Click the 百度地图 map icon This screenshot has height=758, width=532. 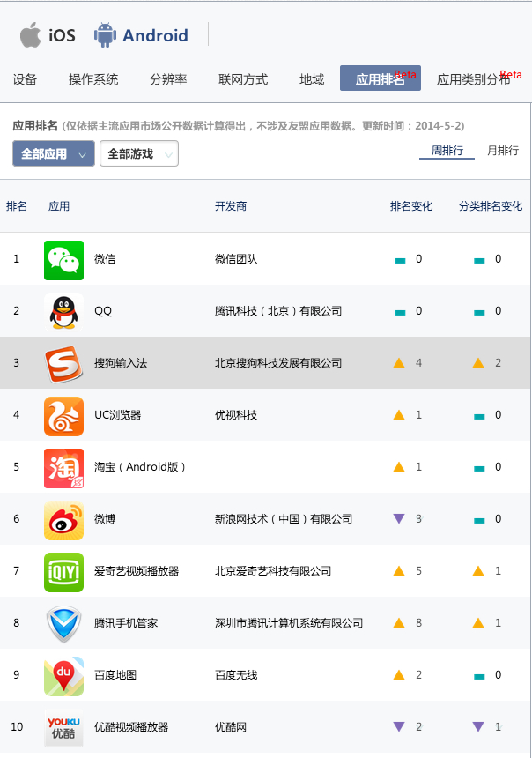63,676
